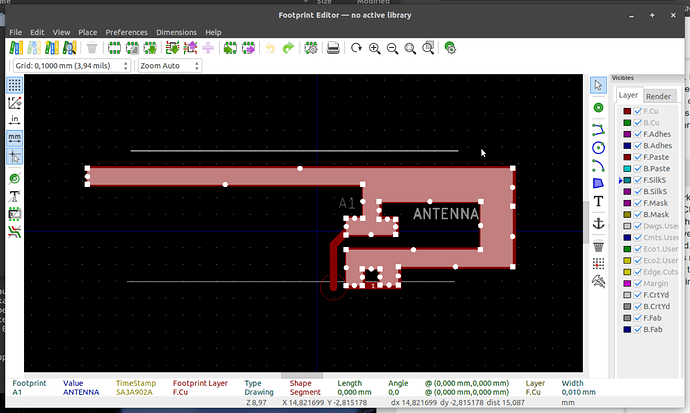The width and height of the screenshot is (690, 413).
Task: Click the delete footprint trash icon
Action: pos(92,48)
